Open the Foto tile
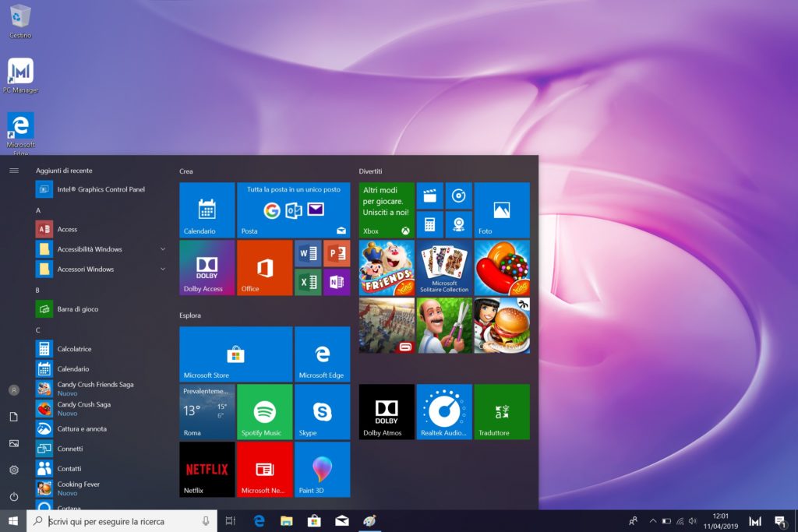Viewport: 798px width, 532px height. click(x=502, y=210)
